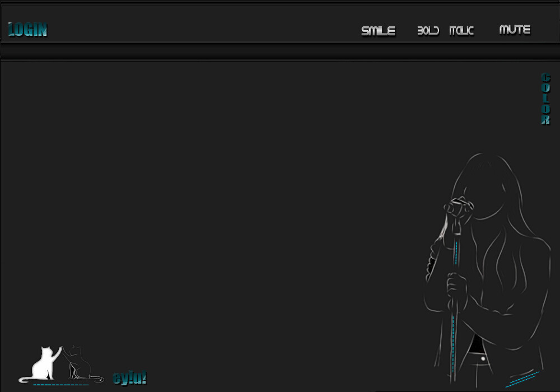Open the vertical COLOR picker
560x392 pixels.
tap(545, 99)
